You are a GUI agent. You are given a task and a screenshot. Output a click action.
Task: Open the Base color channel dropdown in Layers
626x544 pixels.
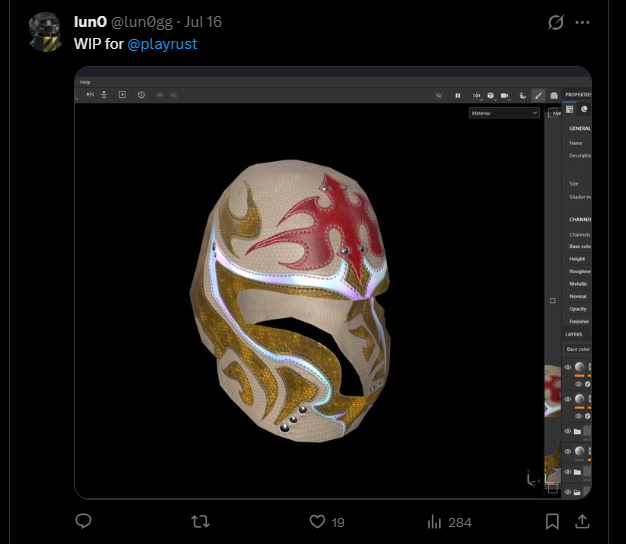578,349
